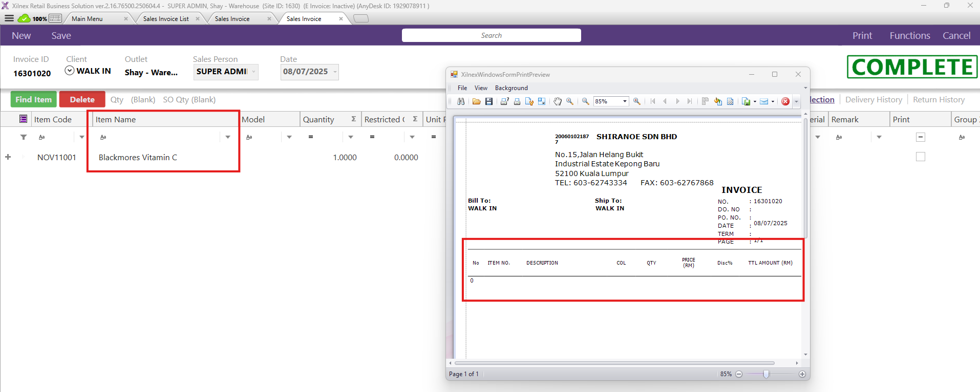This screenshot has width=980, height=392.
Task: Adjust the preview zoom slider handle
Action: click(x=766, y=374)
